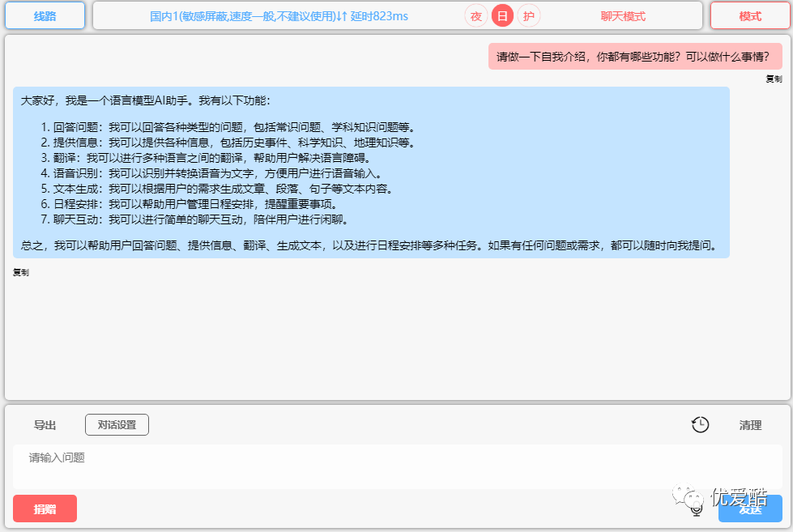This screenshot has width=793, height=532.
Task: Enable 护 eye-protection mode
Action: click(527, 15)
